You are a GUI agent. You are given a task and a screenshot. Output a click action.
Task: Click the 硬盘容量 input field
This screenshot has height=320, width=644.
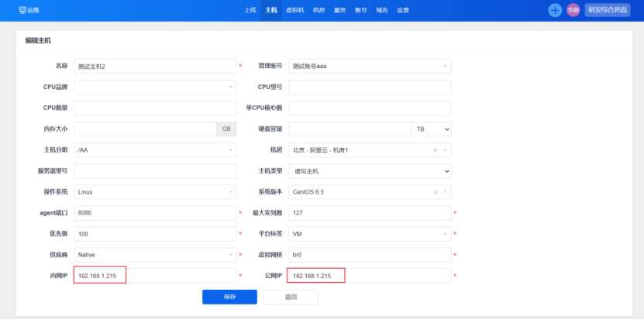tap(350, 129)
